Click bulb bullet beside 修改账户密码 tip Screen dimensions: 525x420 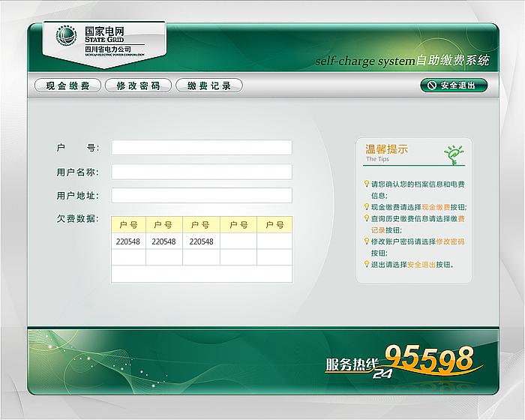(367, 241)
